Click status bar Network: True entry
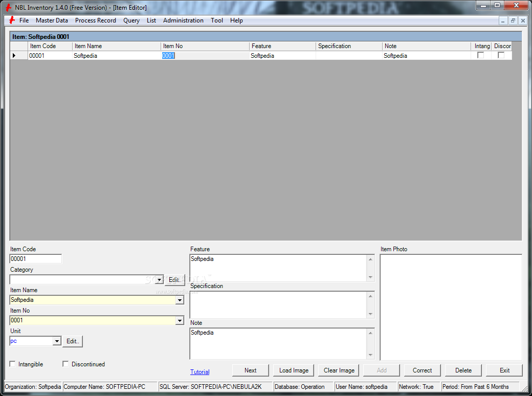This screenshot has height=396, width=532. click(x=418, y=387)
